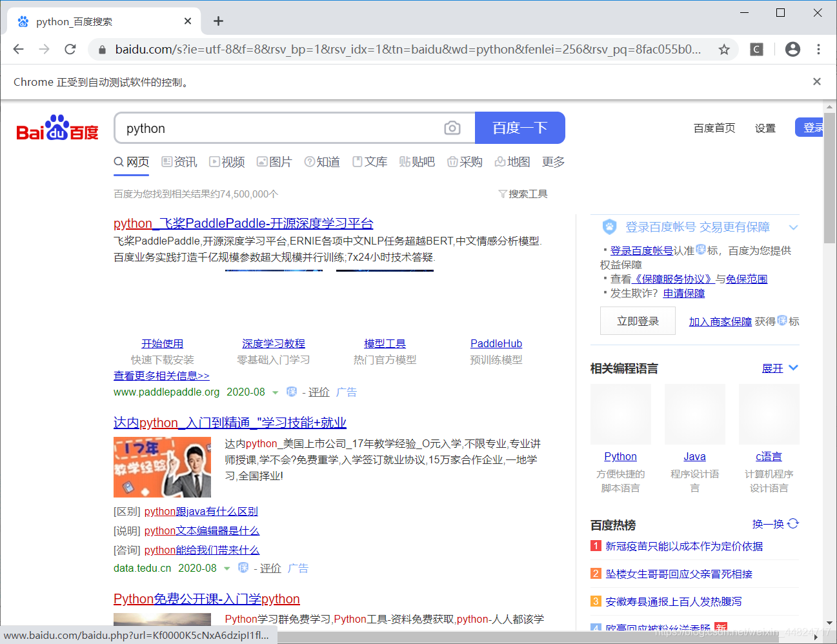Dismiss the automated test software notice
The width and height of the screenshot is (837, 644).
point(817,81)
